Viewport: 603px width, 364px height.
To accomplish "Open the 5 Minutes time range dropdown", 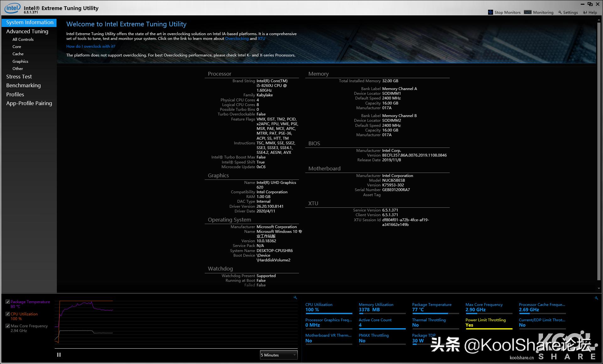I will coord(278,355).
